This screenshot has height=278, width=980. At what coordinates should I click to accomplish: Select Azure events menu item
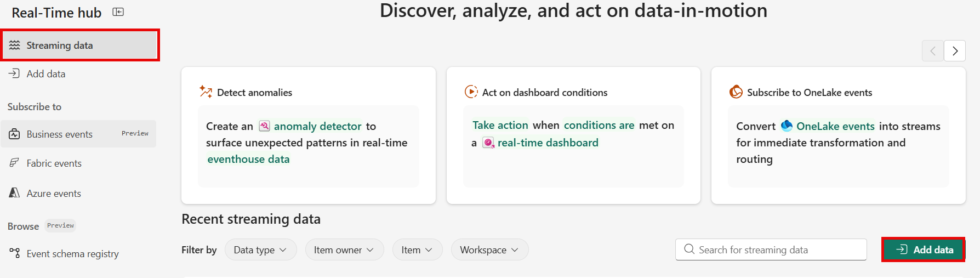click(54, 193)
